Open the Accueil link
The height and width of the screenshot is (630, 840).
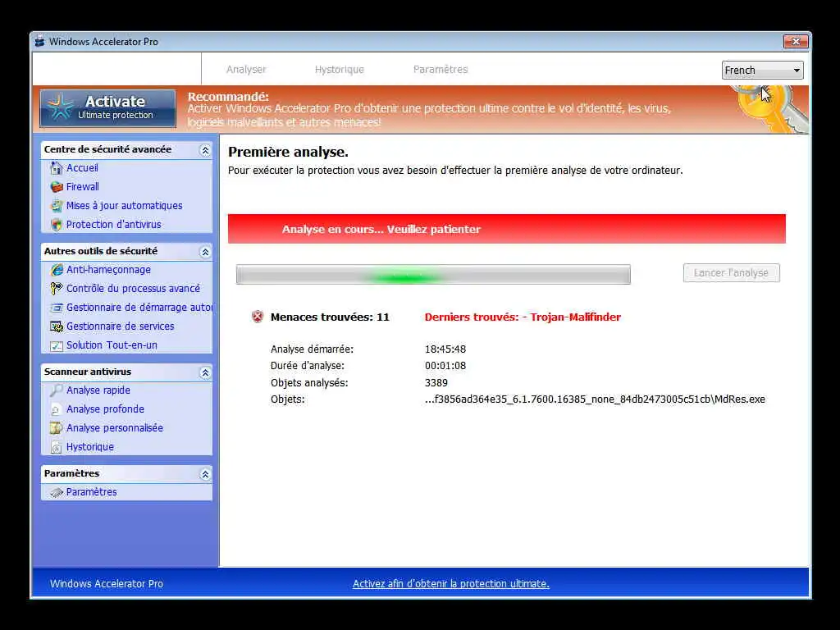(x=82, y=167)
